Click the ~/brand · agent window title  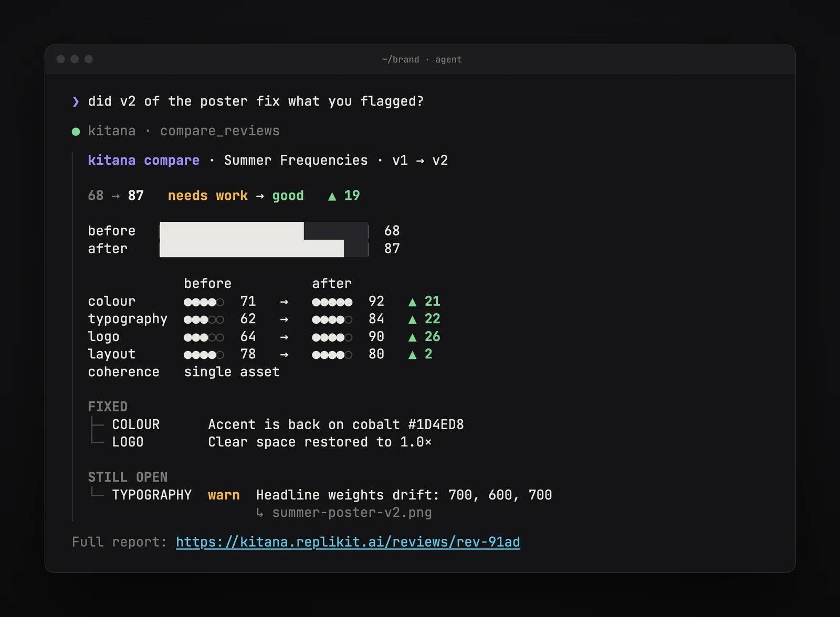point(422,60)
